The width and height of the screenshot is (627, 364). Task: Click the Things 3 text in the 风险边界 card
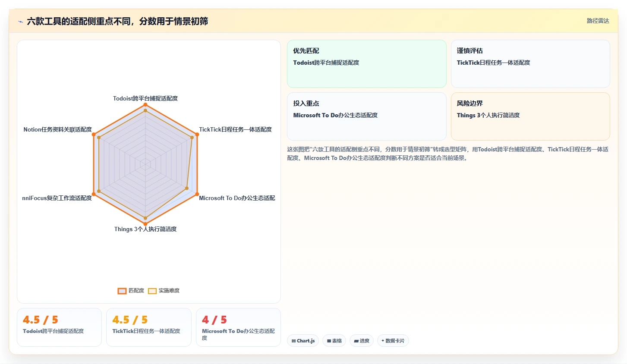click(488, 115)
